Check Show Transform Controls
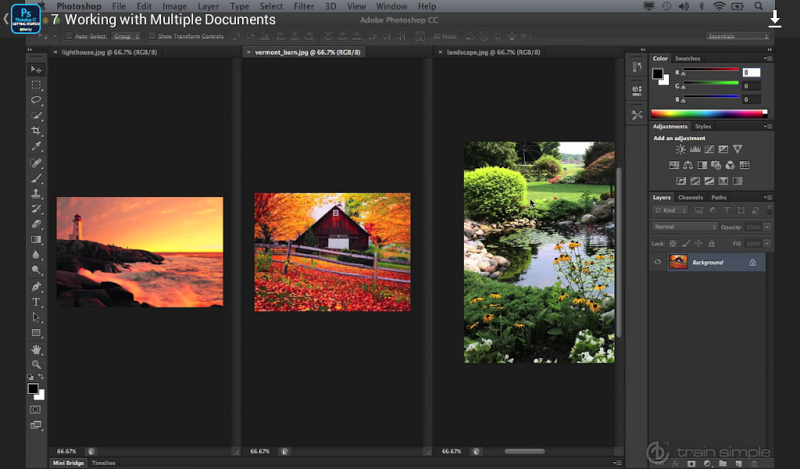The image size is (800, 469). click(151, 36)
